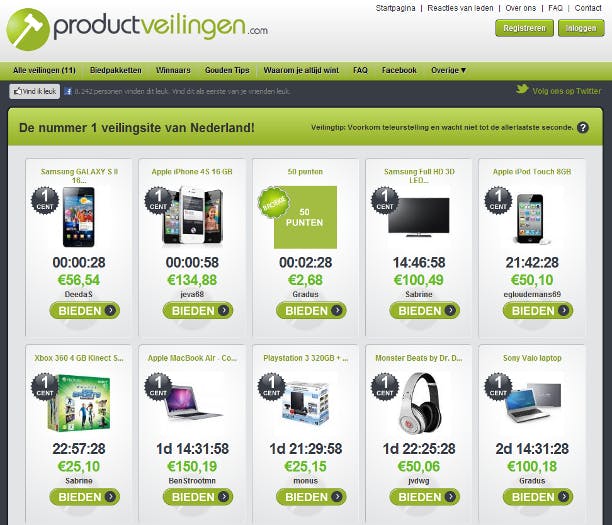
Task: Click the 50 punten green tile image
Action: pyautogui.click(x=305, y=217)
